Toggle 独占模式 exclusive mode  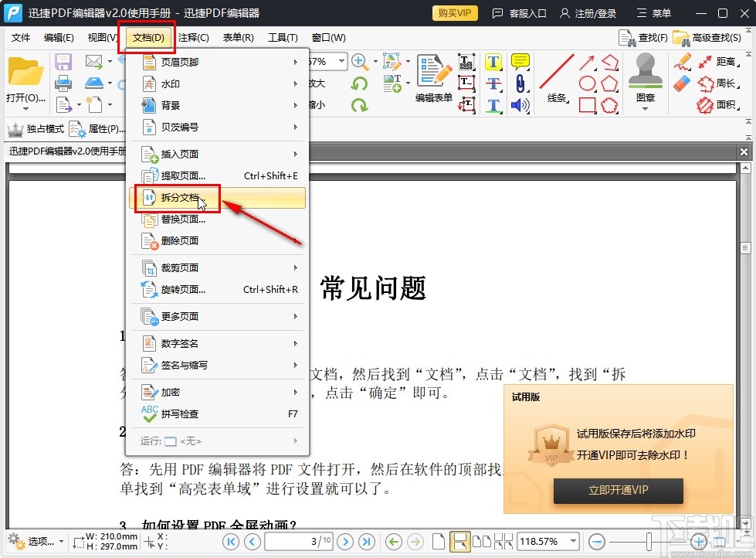pyautogui.click(x=36, y=129)
